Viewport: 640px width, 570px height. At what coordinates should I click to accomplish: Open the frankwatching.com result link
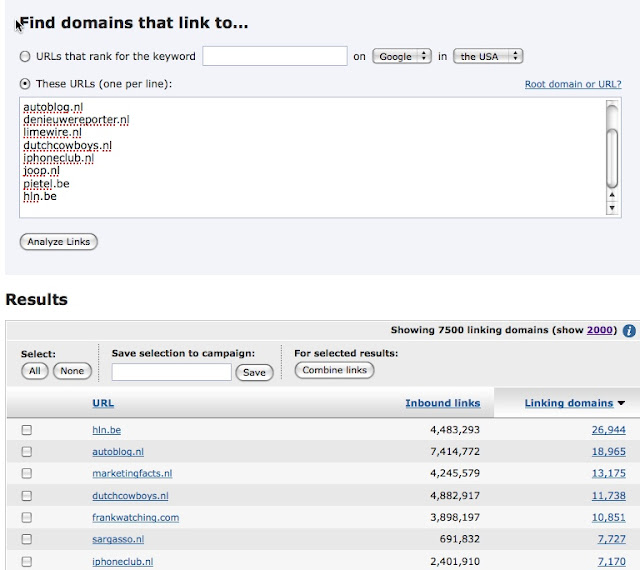click(136, 517)
